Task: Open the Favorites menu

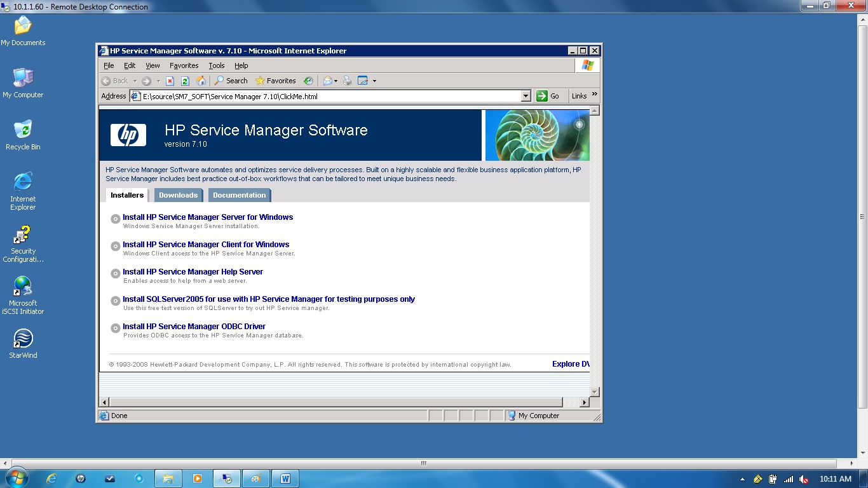Action: (184, 65)
